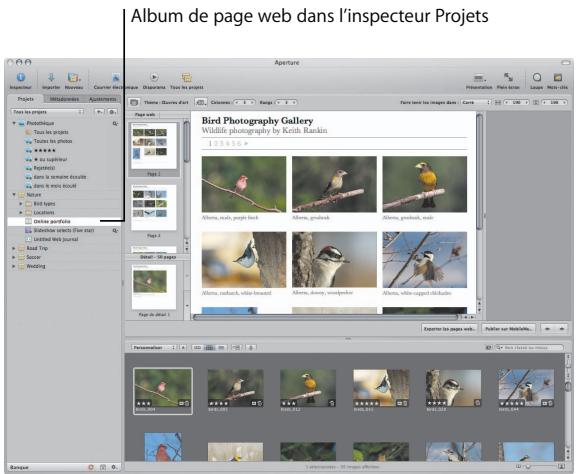Image resolution: width=576 pixels, height=474 pixels.
Task: Expand the Road Trip project
Action: pyautogui.click(x=14, y=248)
